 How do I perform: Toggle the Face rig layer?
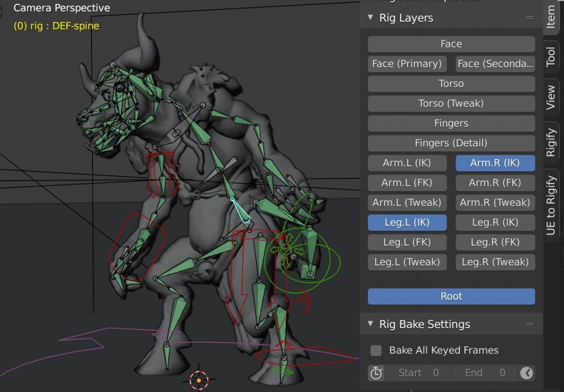(x=451, y=44)
